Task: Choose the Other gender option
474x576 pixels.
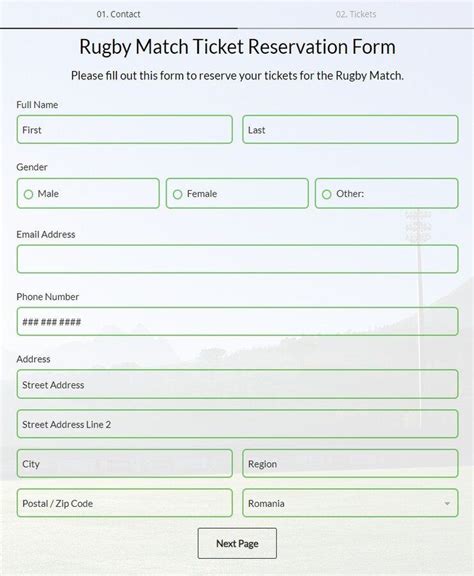Action: (x=327, y=194)
